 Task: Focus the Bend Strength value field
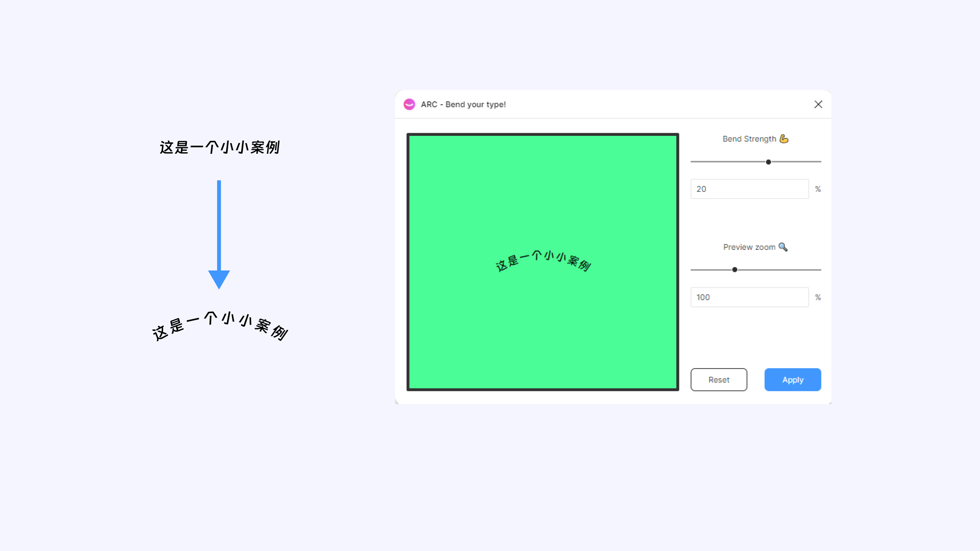[749, 189]
